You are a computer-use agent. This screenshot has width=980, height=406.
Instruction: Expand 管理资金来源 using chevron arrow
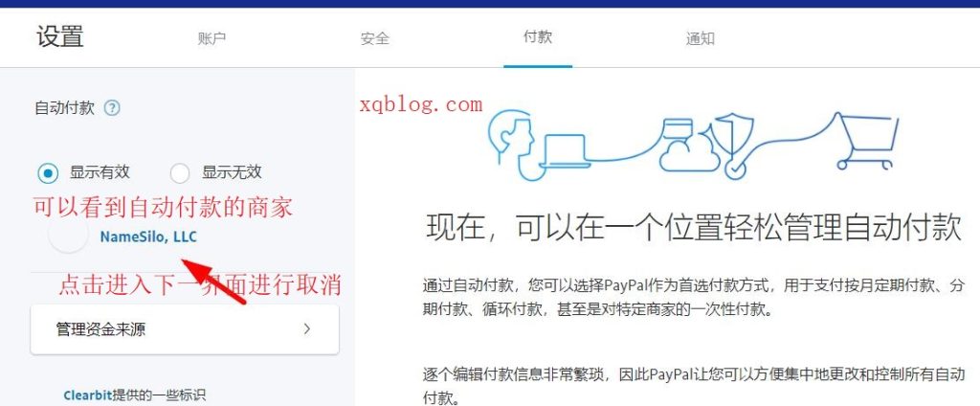click(x=307, y=328)
